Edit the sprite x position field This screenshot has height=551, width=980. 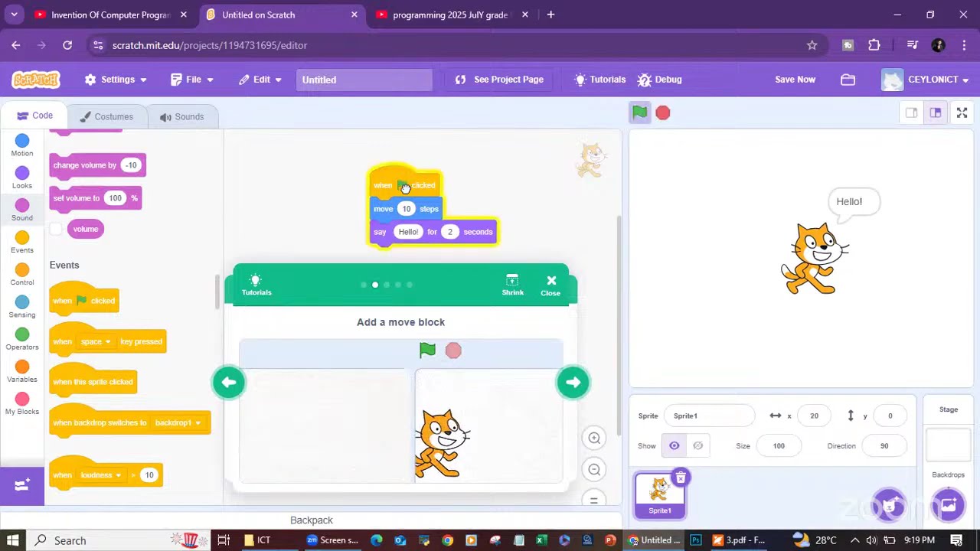pyautogui.click(x=814, y=416)
